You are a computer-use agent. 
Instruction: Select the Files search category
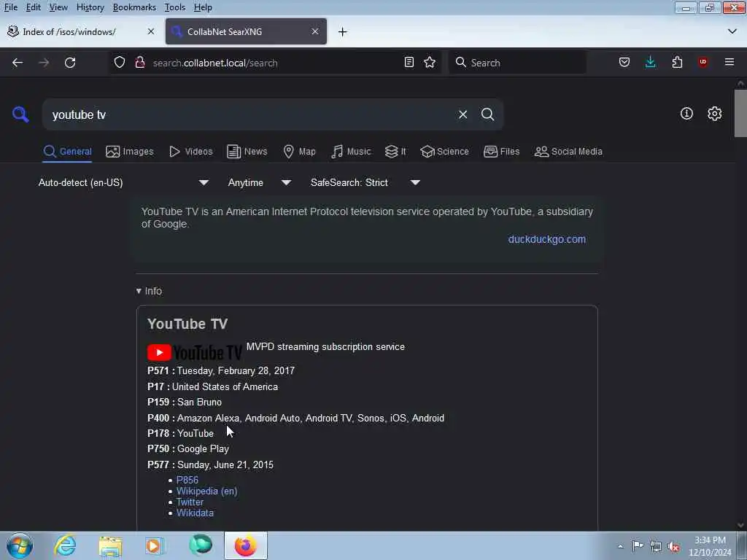(x=501, y=152)
